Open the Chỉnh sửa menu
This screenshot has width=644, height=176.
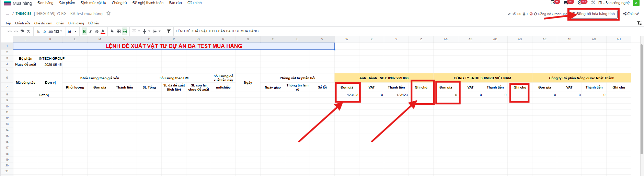[22, 23]
